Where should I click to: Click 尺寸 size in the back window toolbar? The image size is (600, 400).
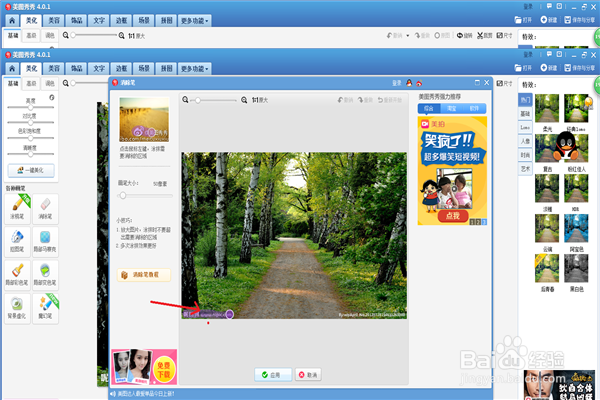[504, 36]
